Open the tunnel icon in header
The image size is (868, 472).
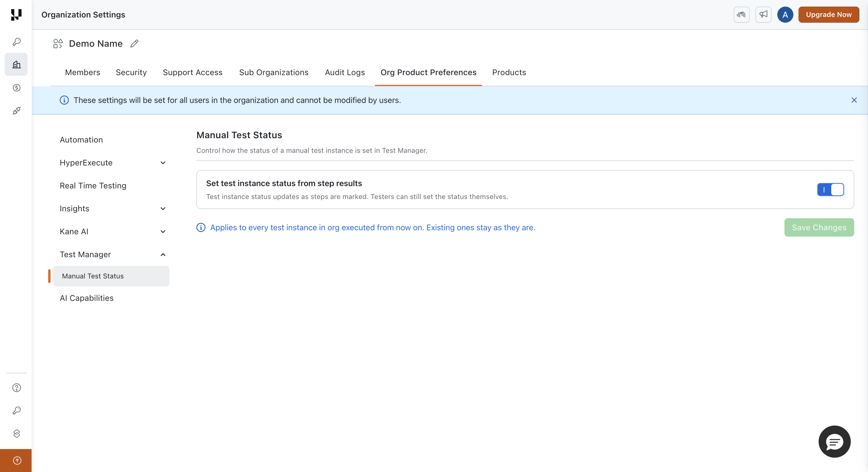click(x=741, y=14)
